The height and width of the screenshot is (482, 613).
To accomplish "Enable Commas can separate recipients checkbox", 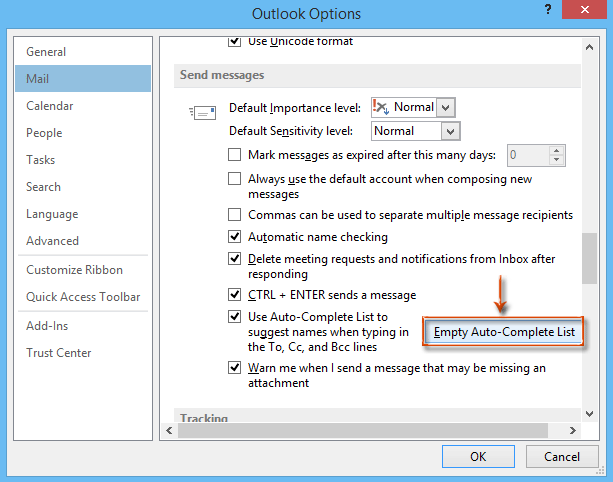I will coord(234,215).
